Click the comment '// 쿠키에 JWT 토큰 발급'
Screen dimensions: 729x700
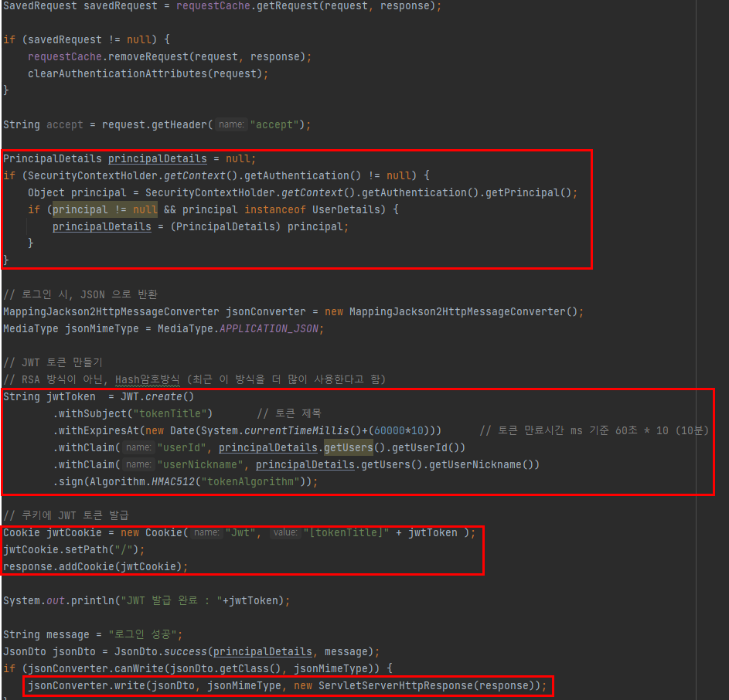tap(66, 515)
